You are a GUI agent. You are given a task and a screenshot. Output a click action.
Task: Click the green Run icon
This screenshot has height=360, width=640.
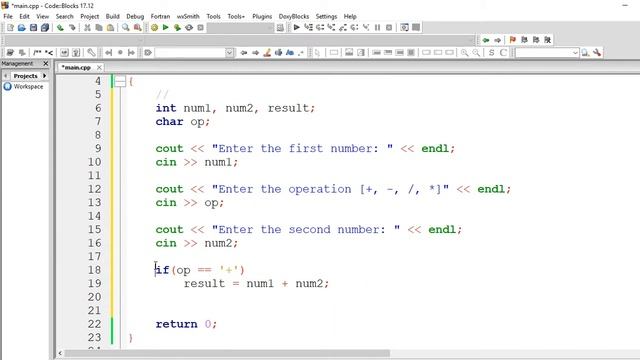click(165, 27)
